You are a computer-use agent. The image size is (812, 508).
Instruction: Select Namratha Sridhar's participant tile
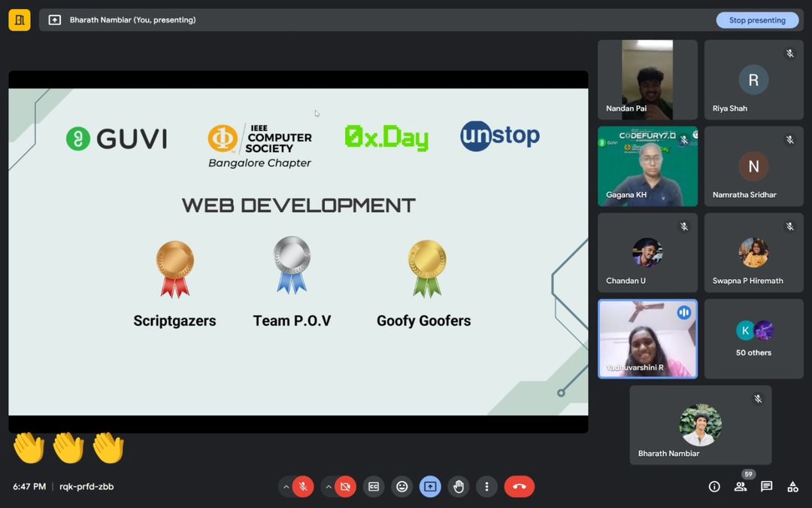(x=753, y=166)
